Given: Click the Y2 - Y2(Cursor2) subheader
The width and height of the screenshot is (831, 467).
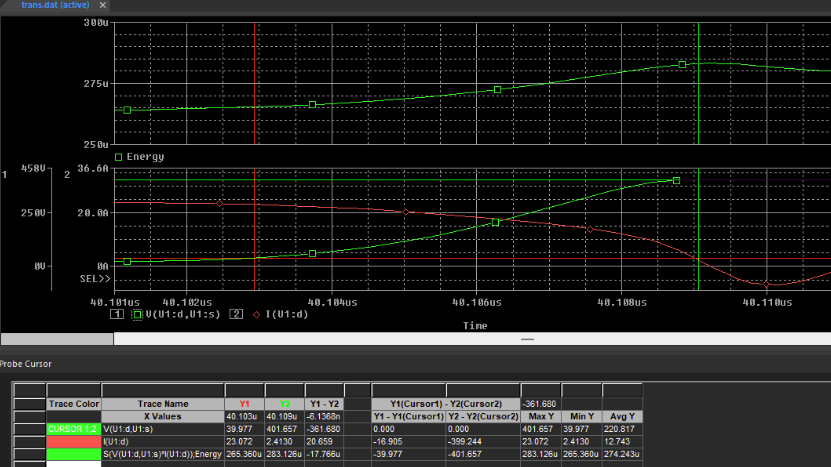Looking at the screenshot, I should click(x=483, y=417).
